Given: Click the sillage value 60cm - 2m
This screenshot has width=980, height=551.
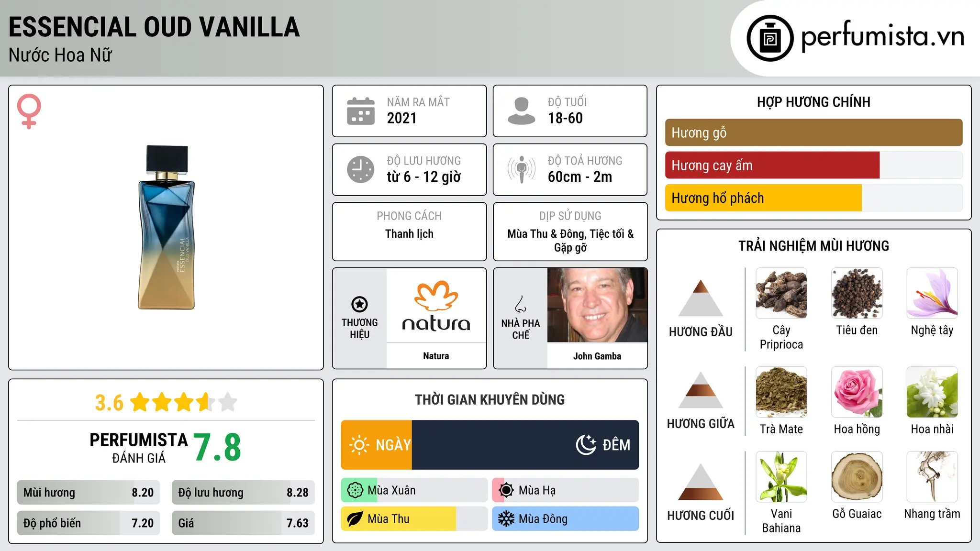Looking at the screenshot, I should 580,177.
